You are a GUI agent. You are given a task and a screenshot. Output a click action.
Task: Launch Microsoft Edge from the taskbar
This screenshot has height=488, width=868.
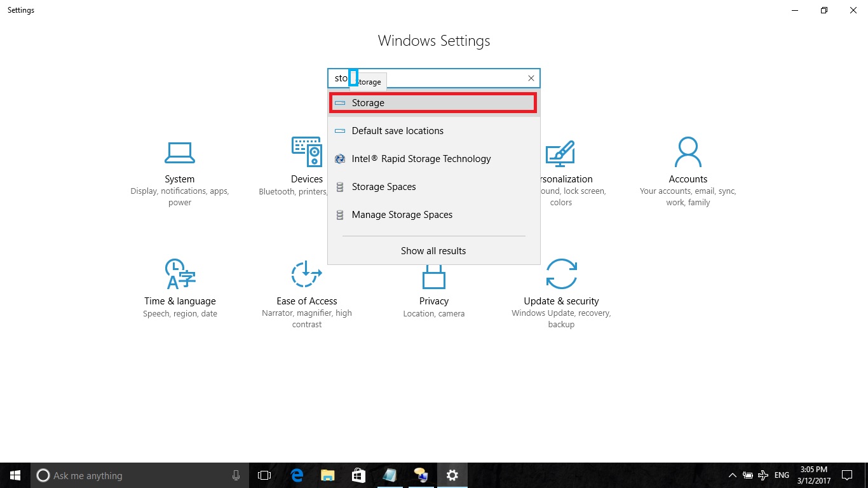[296, 475]
